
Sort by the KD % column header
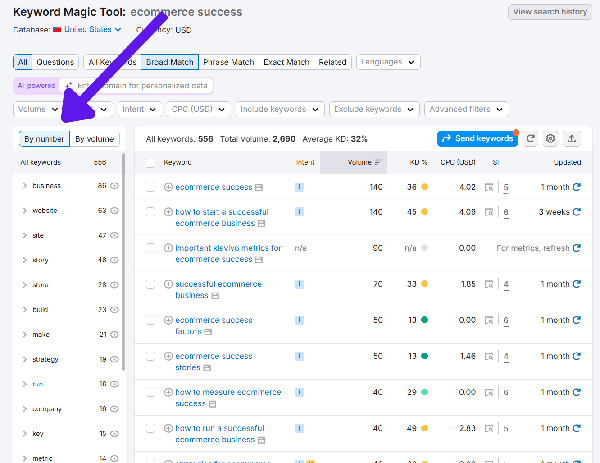(418, 162)
